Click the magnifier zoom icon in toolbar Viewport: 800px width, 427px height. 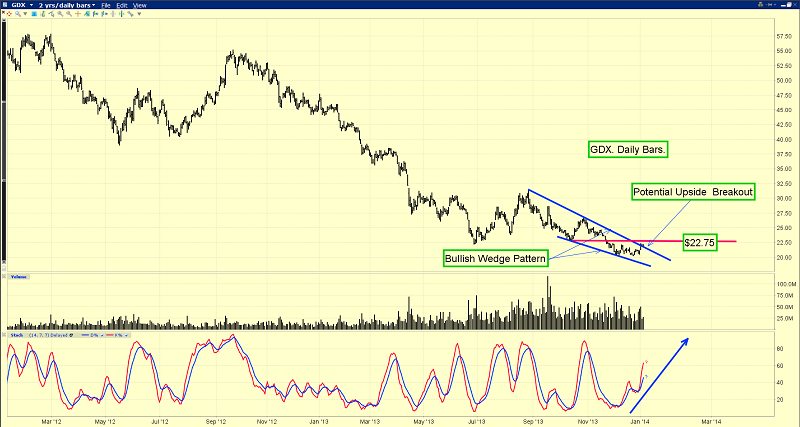tap(18, 14)
